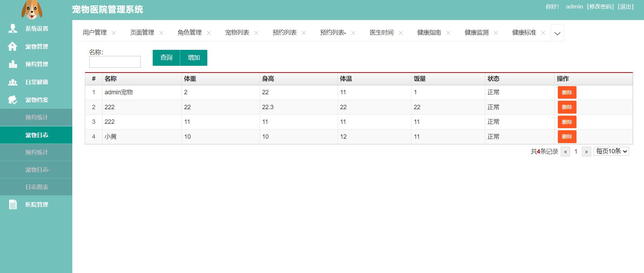Click the 查询 search button
The image size is (644, 273).
coord(166,58)
